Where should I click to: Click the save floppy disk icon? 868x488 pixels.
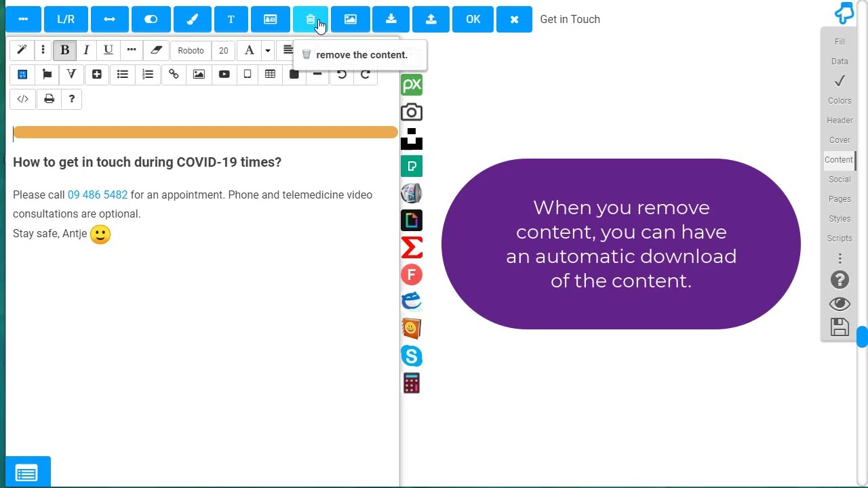click(x=840, y=327)
